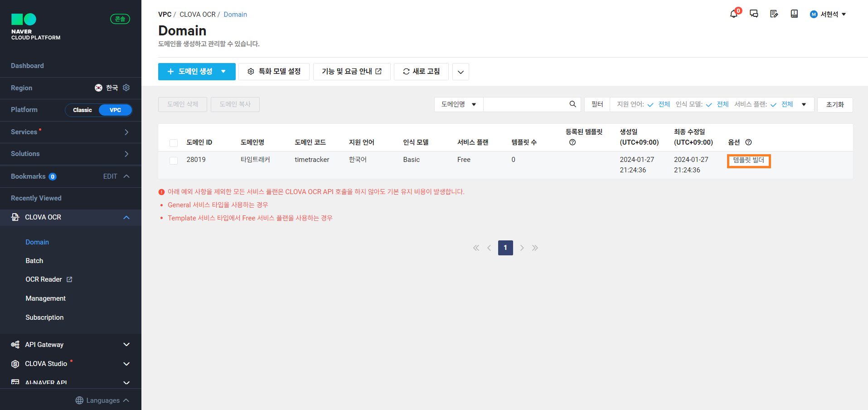
Task: Click the 템플릿 빌더 button
Action: click(749, 160)
